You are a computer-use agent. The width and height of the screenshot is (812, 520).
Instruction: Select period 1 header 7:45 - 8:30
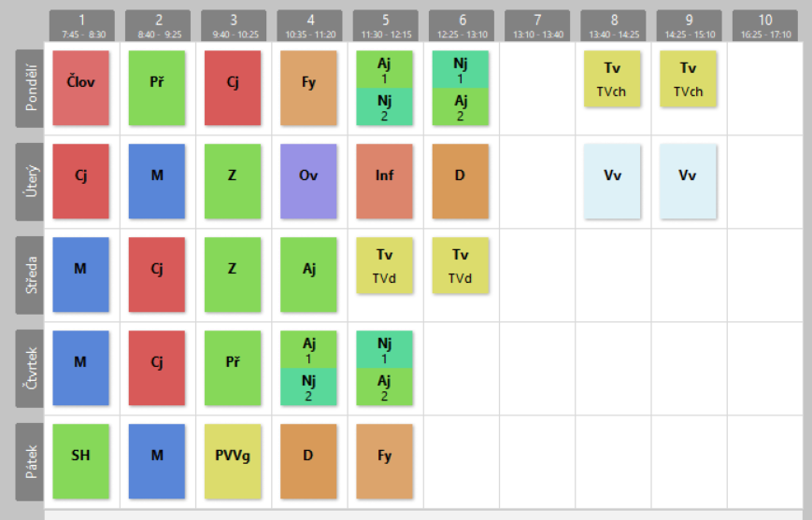pos(81,25)
